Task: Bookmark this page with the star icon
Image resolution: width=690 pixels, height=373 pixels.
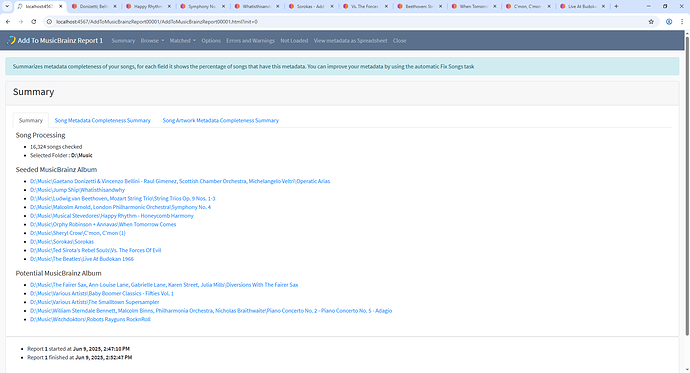Action: pos(651,22)
